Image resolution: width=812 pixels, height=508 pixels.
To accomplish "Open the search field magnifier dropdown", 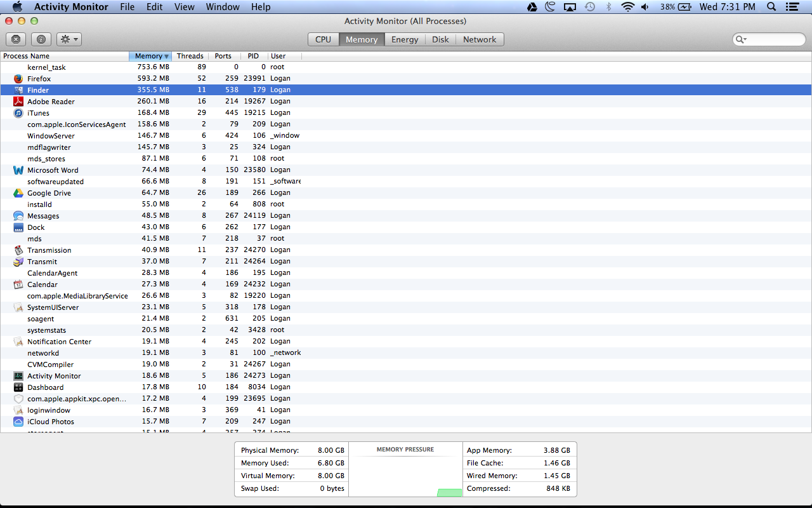I will (740, 39).
